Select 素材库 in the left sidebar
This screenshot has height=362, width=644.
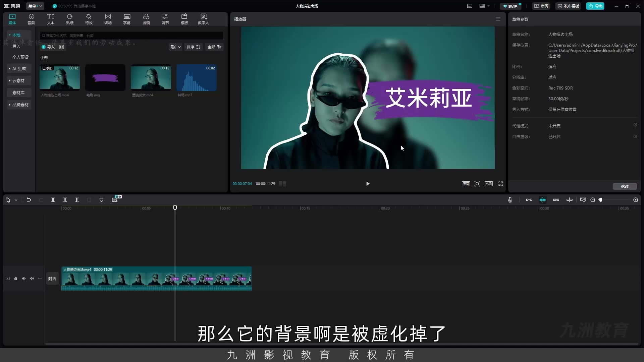tap(19, 93)
